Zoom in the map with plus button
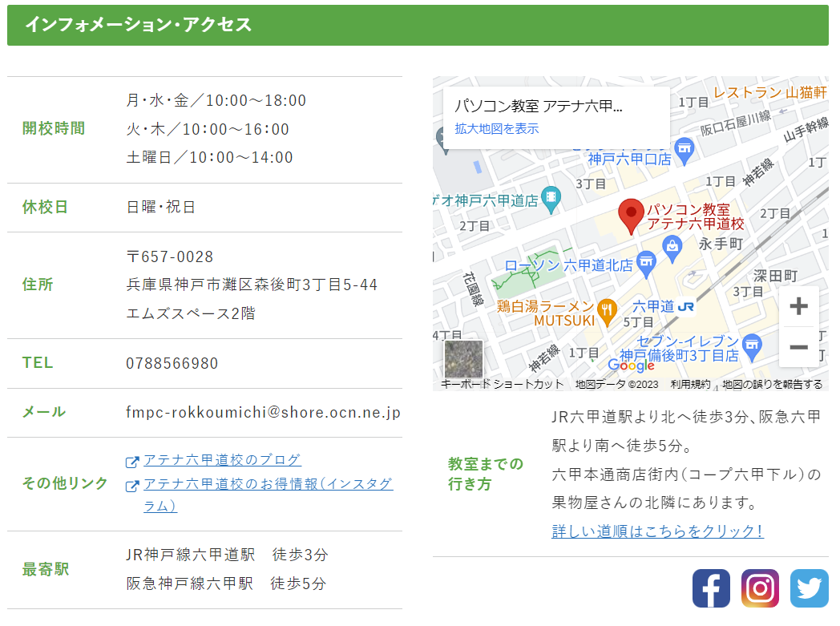840x626 pixels. (x=798, y=306)
